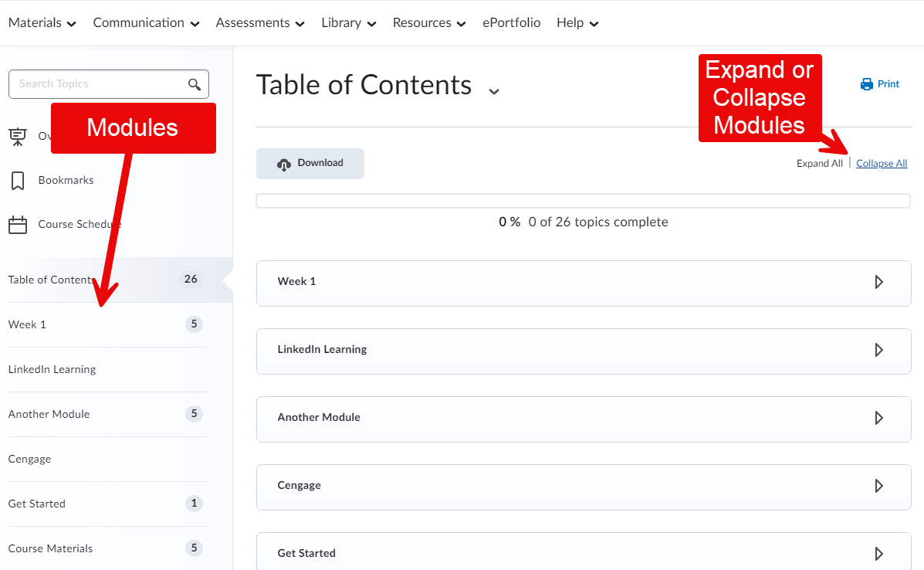
Task: Click into the Search Topics field
Action: pos(96,84)
